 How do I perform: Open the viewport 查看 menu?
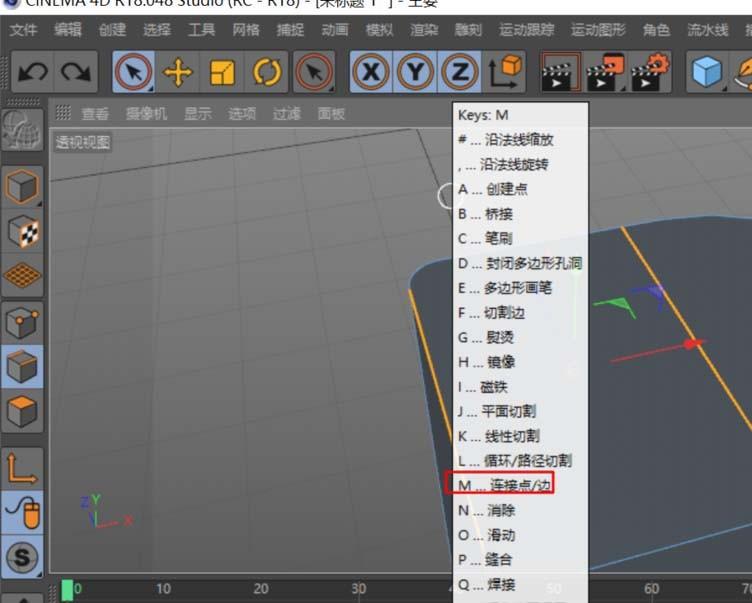(95, 114)
